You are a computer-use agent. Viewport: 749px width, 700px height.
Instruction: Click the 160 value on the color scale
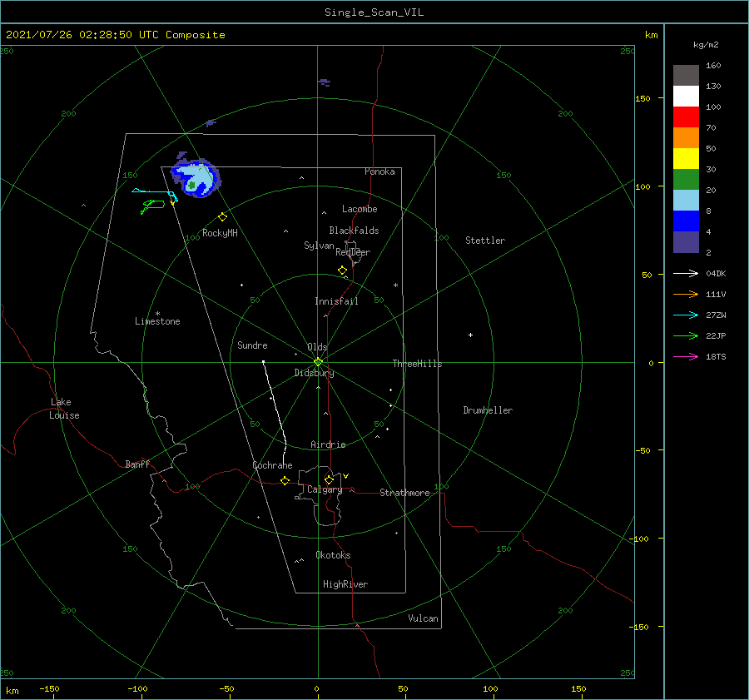(x=713, y=66)
